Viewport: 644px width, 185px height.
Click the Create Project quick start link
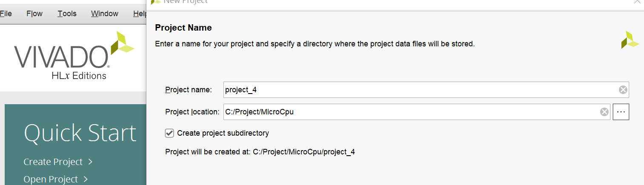[53, 162]
